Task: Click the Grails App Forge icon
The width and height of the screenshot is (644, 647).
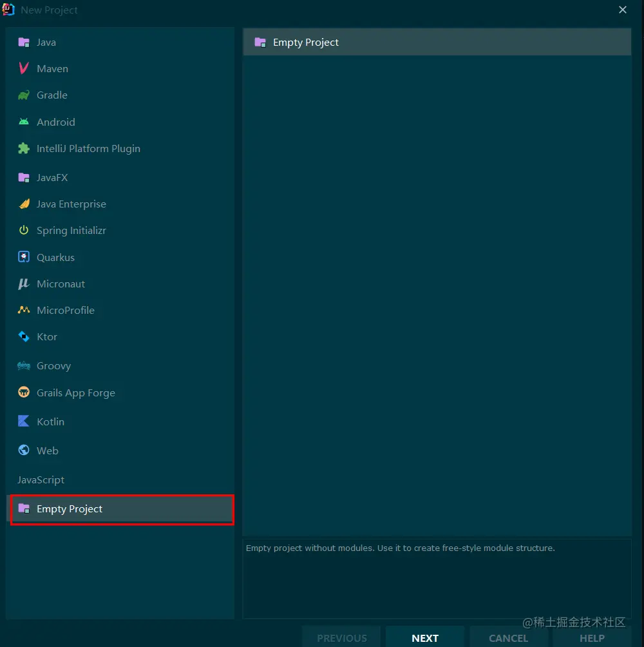Action: tap(24, 392)
